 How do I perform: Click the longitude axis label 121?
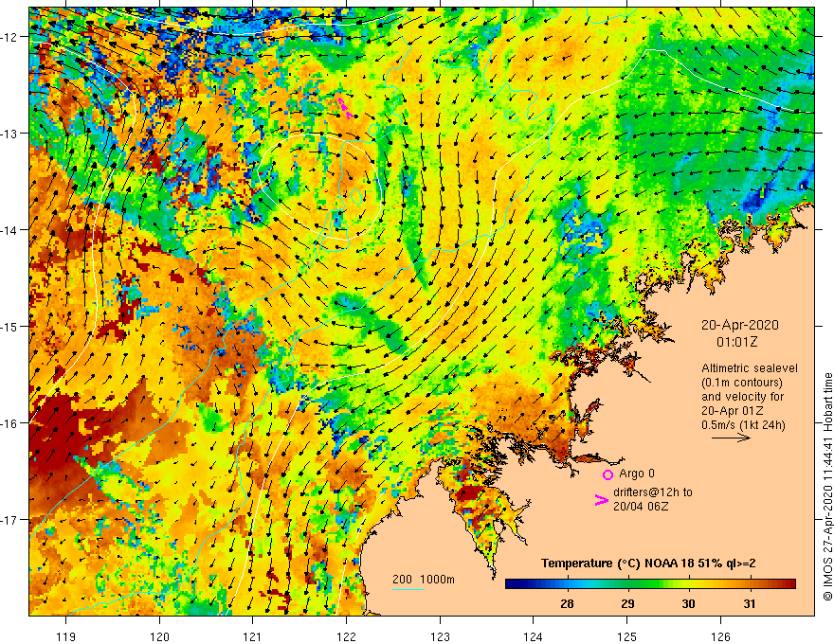(x=253, y=636)
